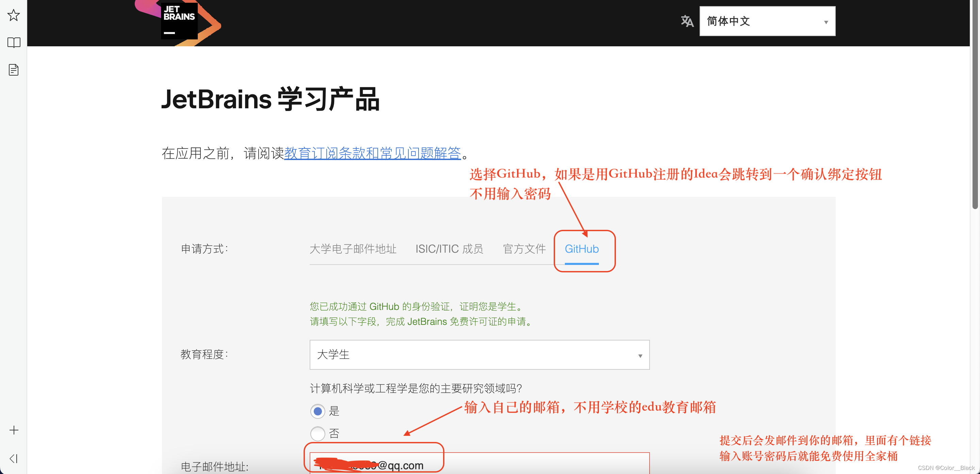Select the GitHub tab

pos(582,249)
